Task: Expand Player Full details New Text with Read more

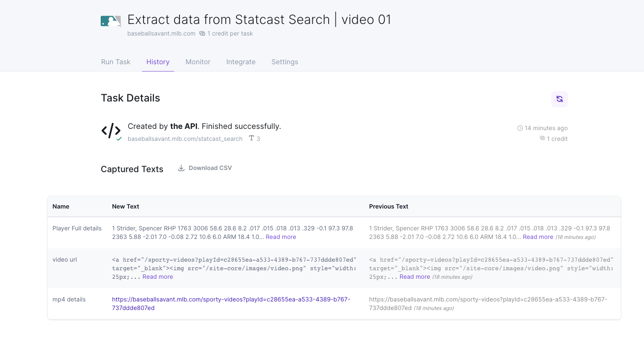Action: tap(281, 237)
